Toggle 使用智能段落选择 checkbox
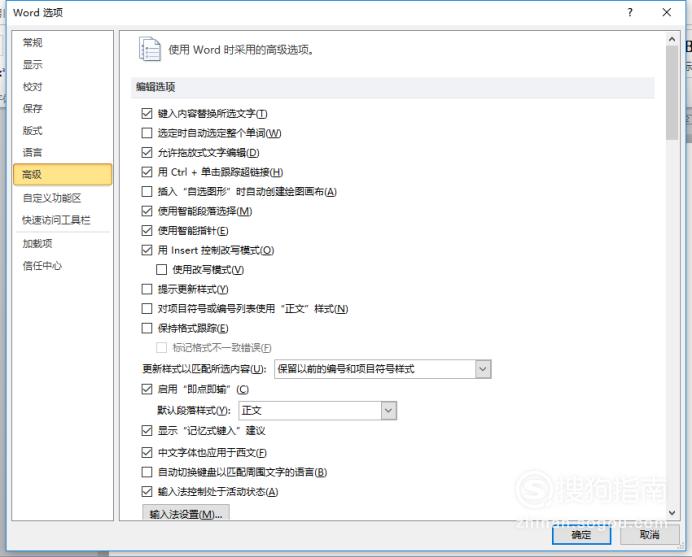This screenshot has width=692, height=557. pyautogui.click(x=147, y=211)
